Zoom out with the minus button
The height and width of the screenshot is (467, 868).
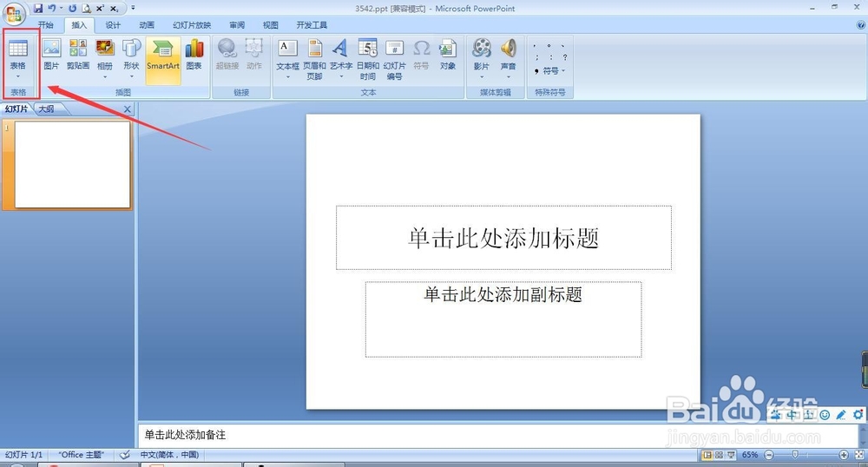pos(769,455)
